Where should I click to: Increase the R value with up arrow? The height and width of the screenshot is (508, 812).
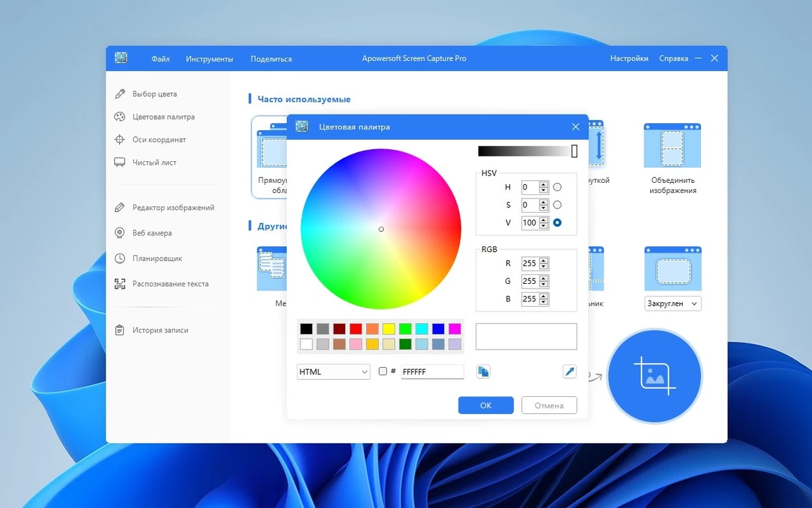pyautogui.click(x=544, y=261)
